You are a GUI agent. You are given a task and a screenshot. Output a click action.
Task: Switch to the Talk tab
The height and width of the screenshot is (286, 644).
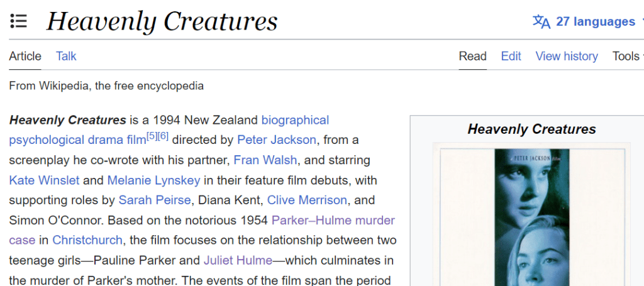point(66,56)
